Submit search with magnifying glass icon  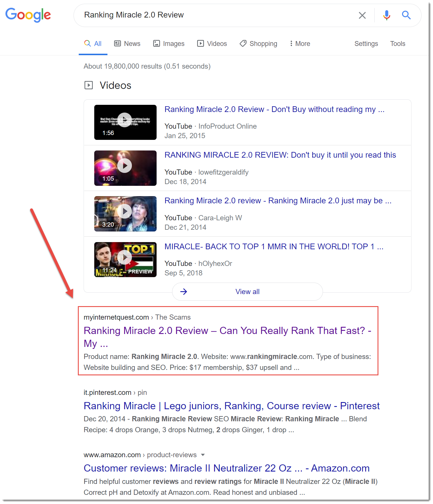tap(406, 15)
